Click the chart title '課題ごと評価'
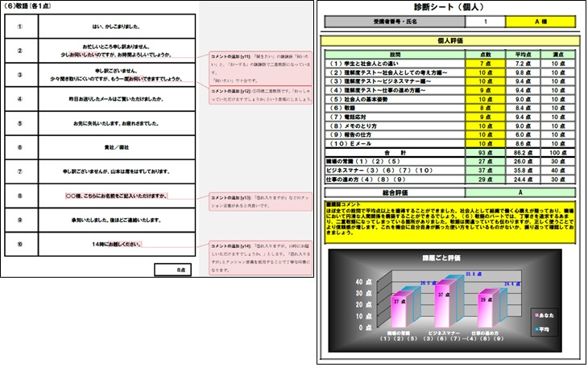Viewport: 588px width, 367px height. point(441,258)
